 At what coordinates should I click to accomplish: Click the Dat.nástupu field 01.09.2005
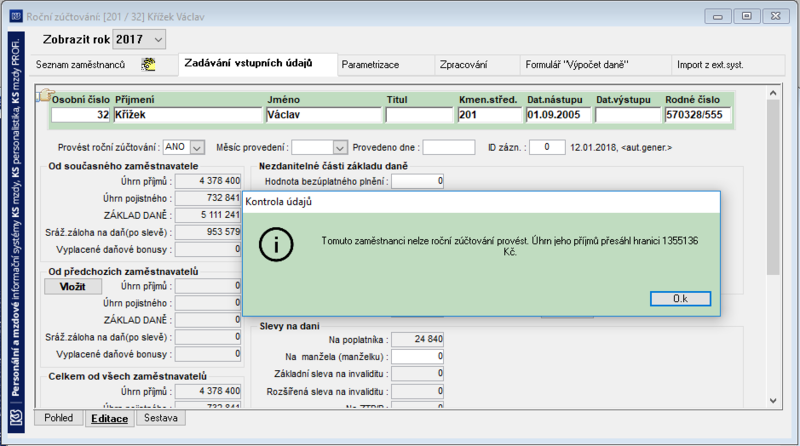[558, 115]
